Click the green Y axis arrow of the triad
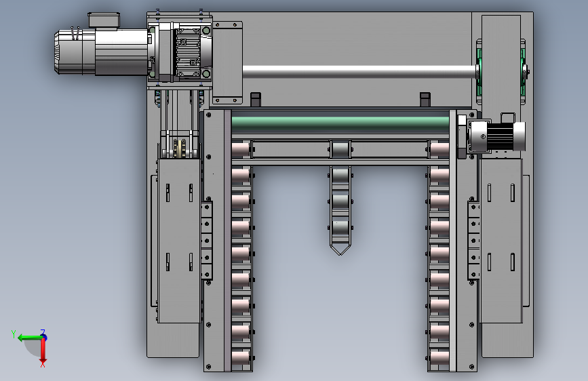The image size is (588, 381). [30, 338]
